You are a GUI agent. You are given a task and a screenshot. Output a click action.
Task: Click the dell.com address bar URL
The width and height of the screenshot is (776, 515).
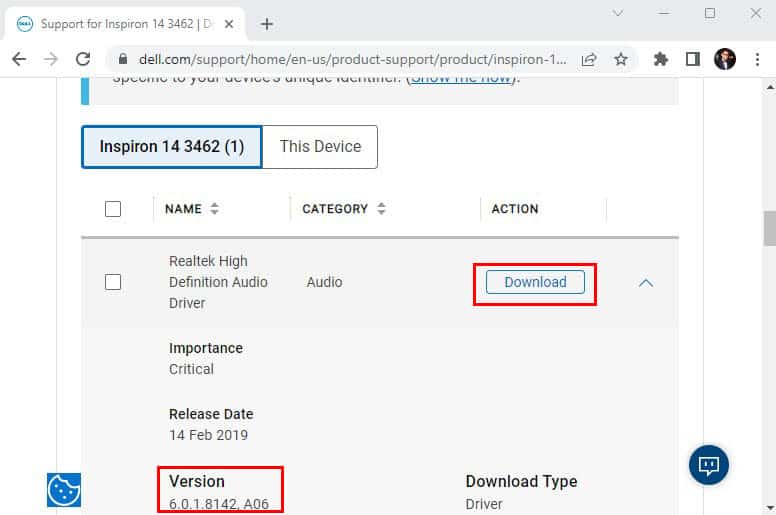352,60
